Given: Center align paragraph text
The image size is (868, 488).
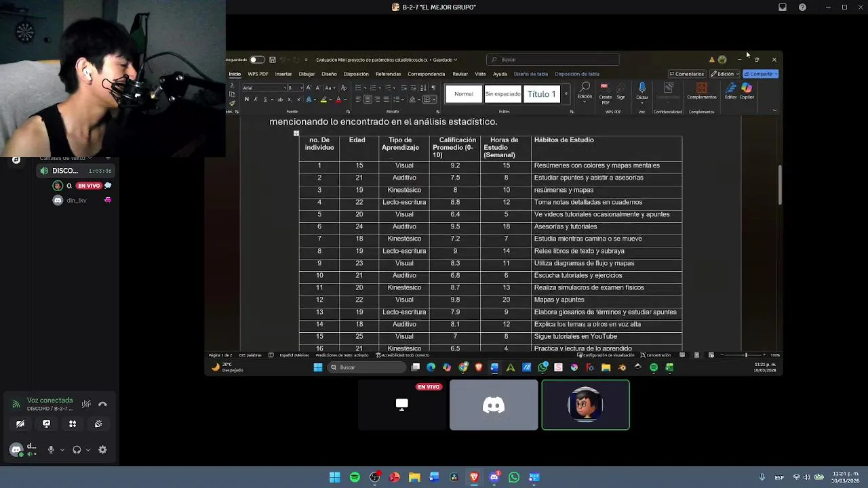Looking at the screenshot, I should point(368,100).
